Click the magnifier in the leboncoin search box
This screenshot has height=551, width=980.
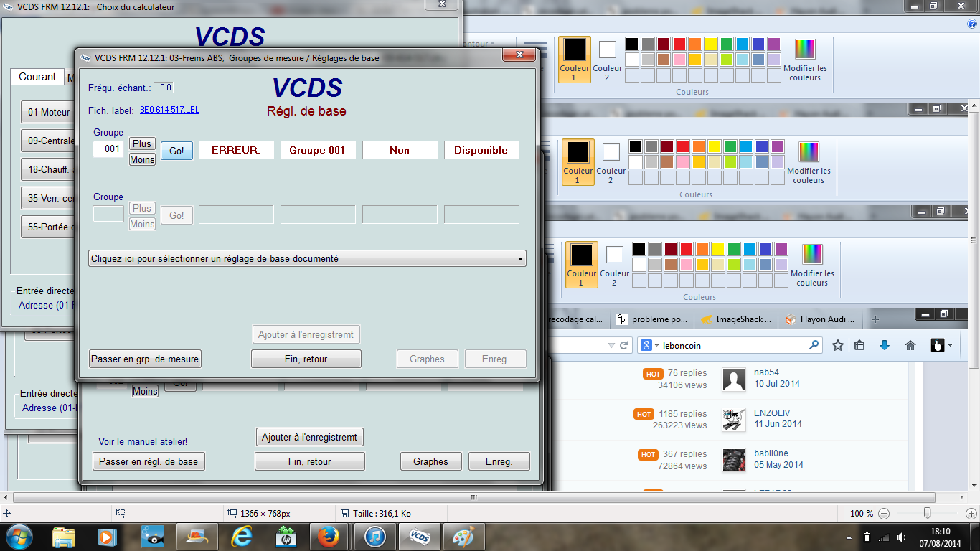(814, 345)
